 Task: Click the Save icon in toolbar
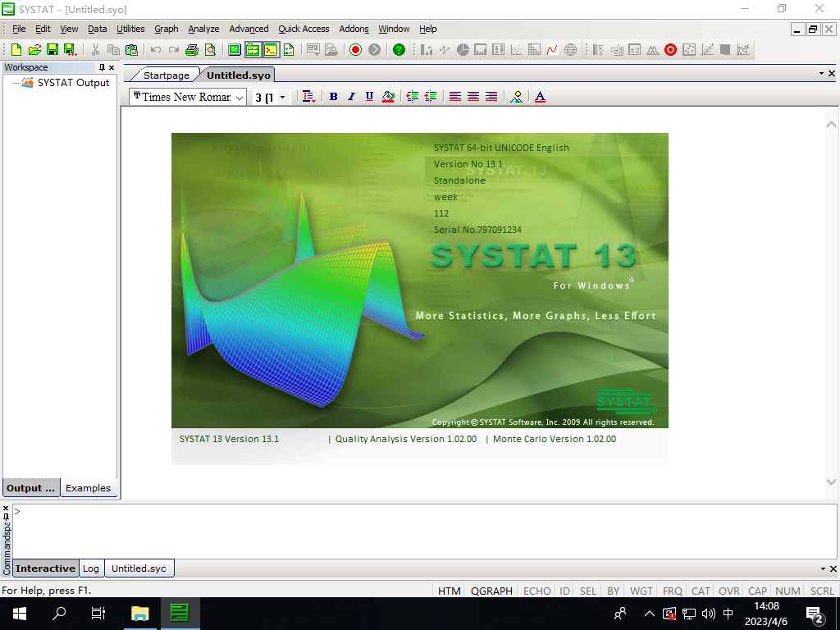click(x=52, y=50)
